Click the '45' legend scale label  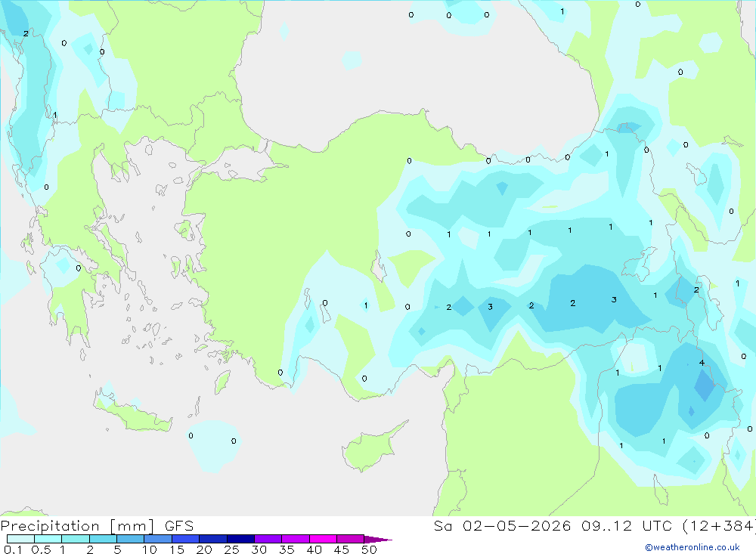342,549
